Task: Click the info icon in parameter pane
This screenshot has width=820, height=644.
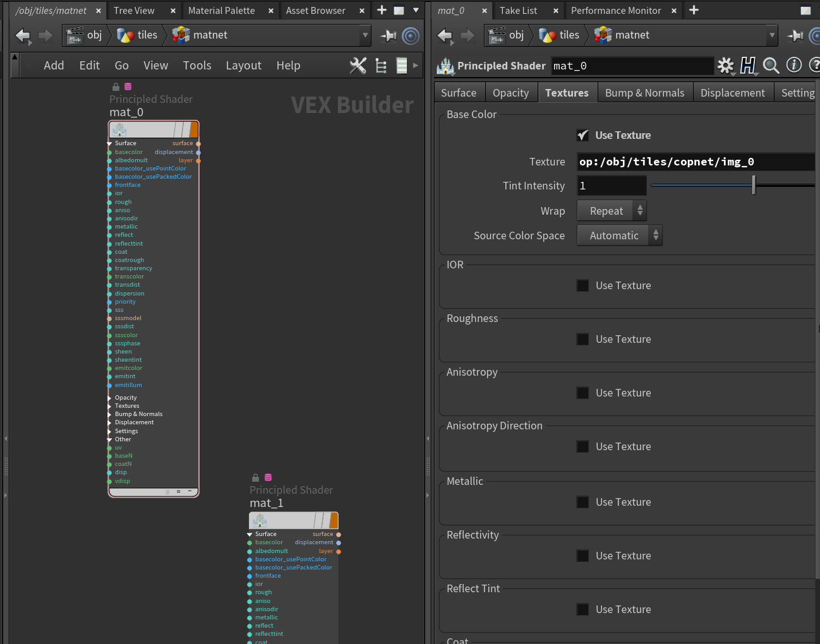Action: (793, 65)
